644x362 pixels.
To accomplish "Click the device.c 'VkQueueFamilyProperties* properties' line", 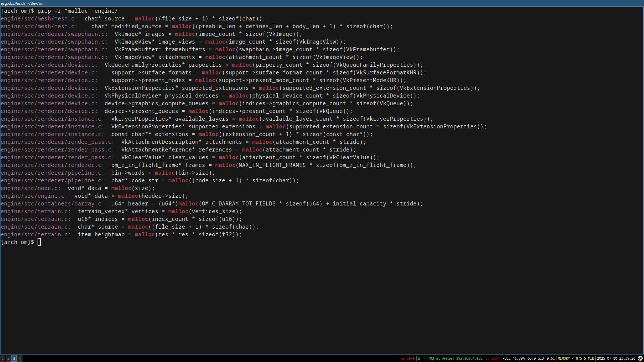I will click(x=212, y=65).
